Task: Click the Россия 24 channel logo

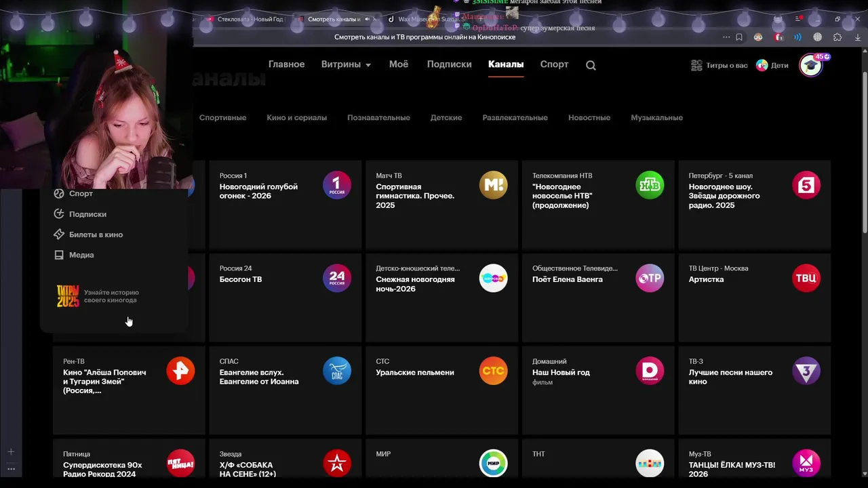Action: coord(337,278)
